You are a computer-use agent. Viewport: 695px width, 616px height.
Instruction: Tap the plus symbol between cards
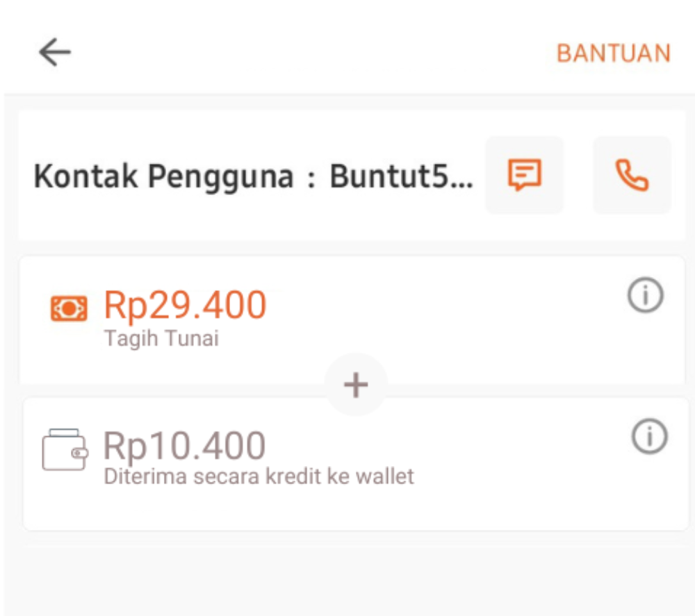click(356, 385)
